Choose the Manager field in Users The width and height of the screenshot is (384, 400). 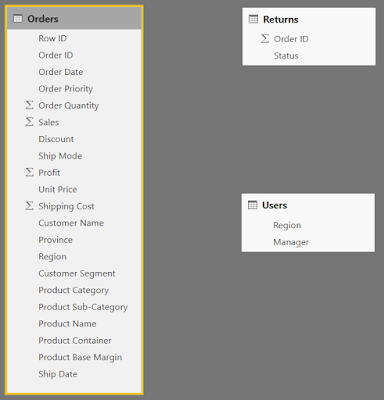[x=308, y=242]
